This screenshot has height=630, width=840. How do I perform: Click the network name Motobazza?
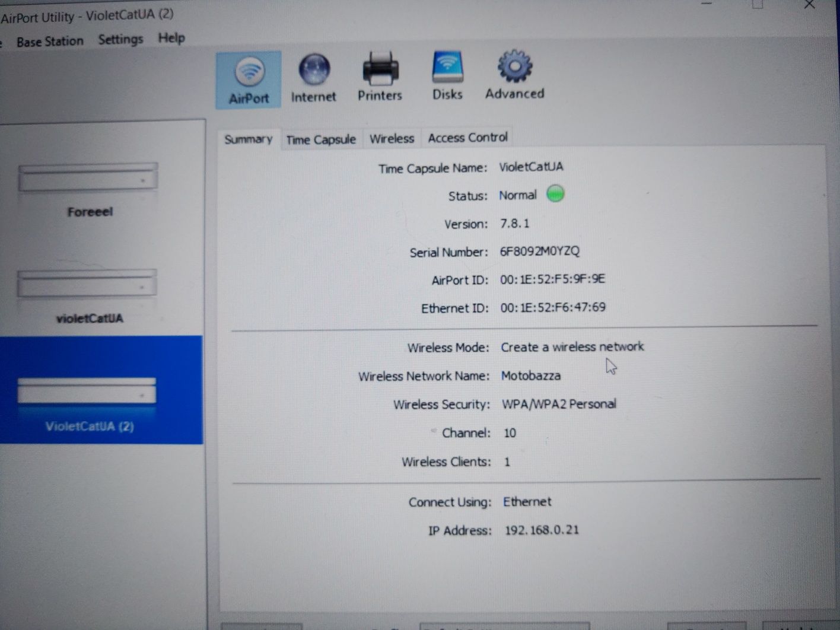tap(531, 376)
